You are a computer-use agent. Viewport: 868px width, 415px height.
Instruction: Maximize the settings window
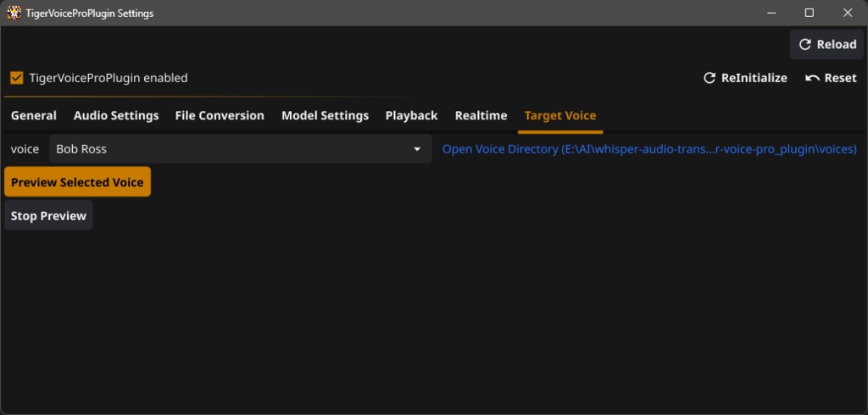coord(810,13)
